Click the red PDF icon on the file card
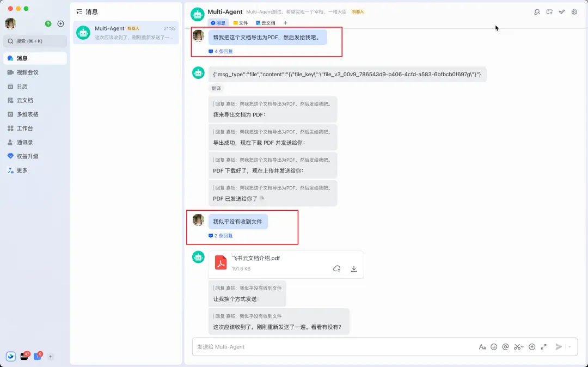Screen dimensions: 588x367 pyautogui.click(x=221, y=263)
